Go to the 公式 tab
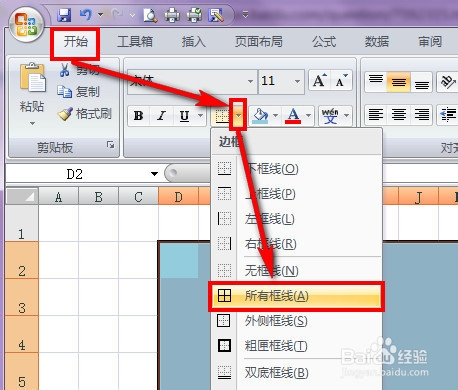458x390 pixels. tap(324, 42)
